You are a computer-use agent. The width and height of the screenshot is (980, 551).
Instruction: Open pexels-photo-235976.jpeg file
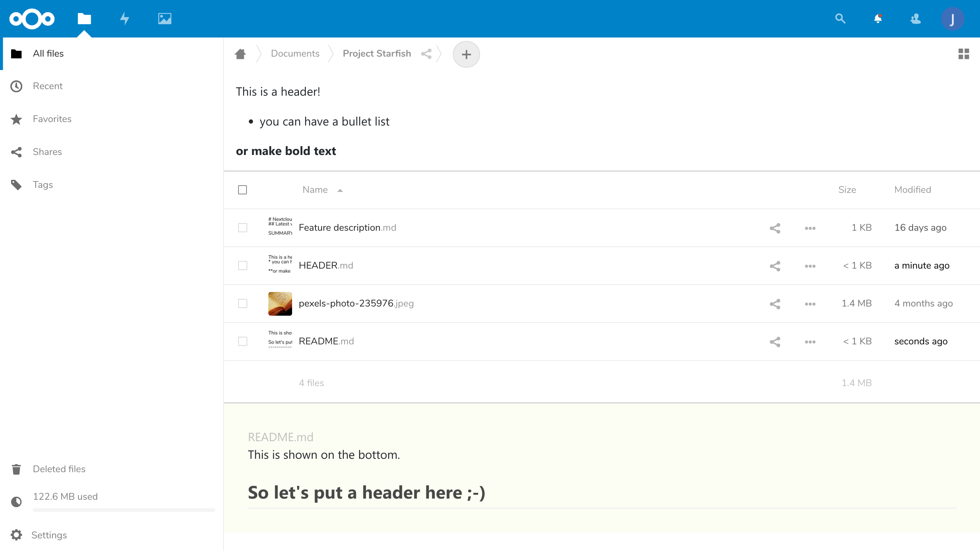click(x=356, y=303)
